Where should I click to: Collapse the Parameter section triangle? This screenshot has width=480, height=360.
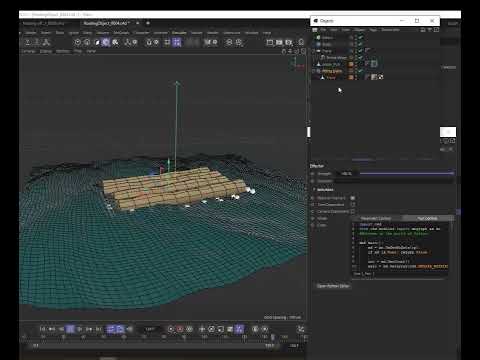click(x=314, y=189)
